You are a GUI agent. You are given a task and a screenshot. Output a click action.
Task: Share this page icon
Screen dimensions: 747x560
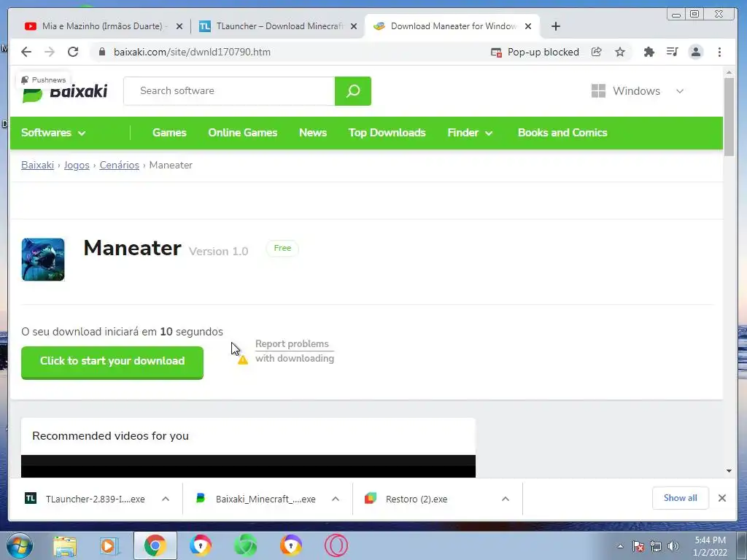[597, 52]
